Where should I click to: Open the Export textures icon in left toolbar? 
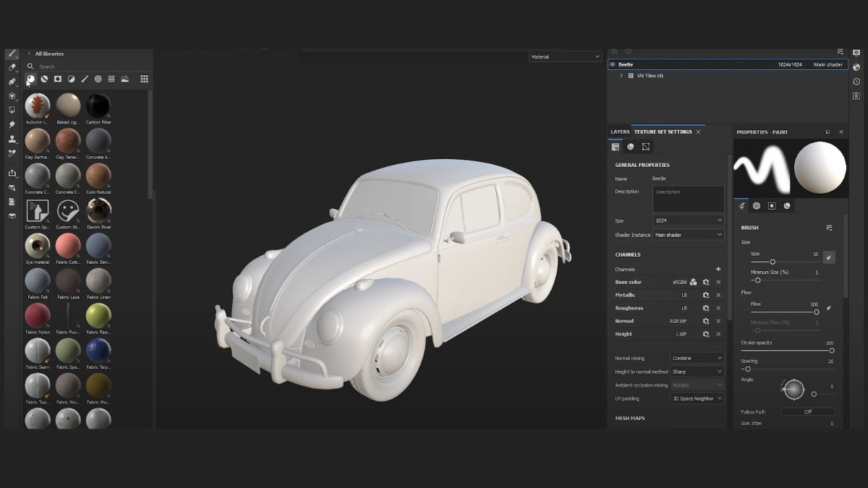(12, 174)
